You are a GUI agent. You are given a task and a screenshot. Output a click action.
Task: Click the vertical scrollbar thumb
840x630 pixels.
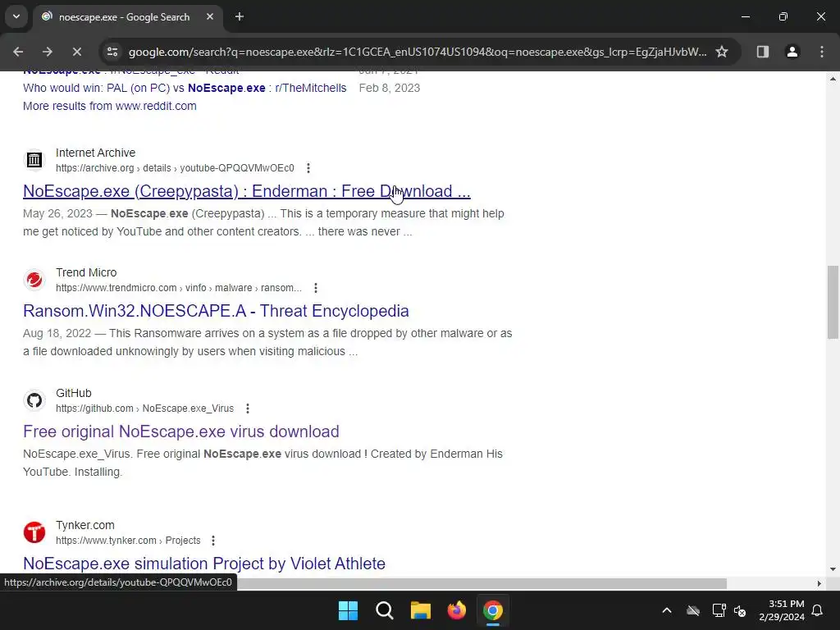pyautogui.click(x=833, y=302)
